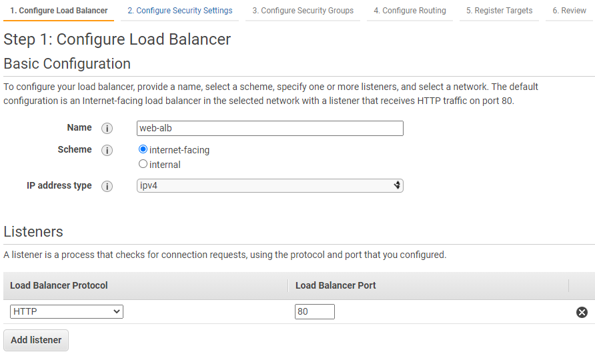Switch to Configure Security Settings step
Image resolution: width=595 pixels, height=364 pixels.
180,11
